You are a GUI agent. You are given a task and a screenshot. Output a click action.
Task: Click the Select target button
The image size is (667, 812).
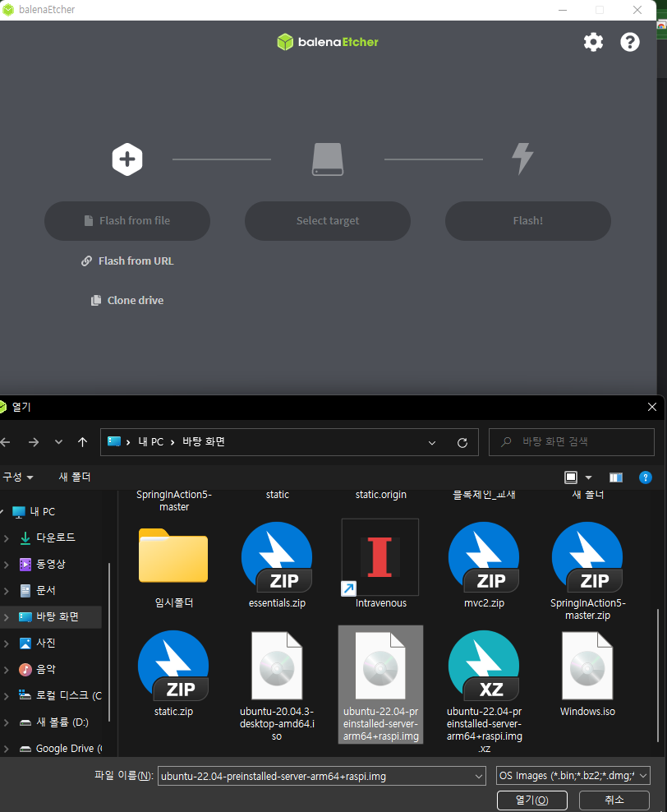coord(328,220)
